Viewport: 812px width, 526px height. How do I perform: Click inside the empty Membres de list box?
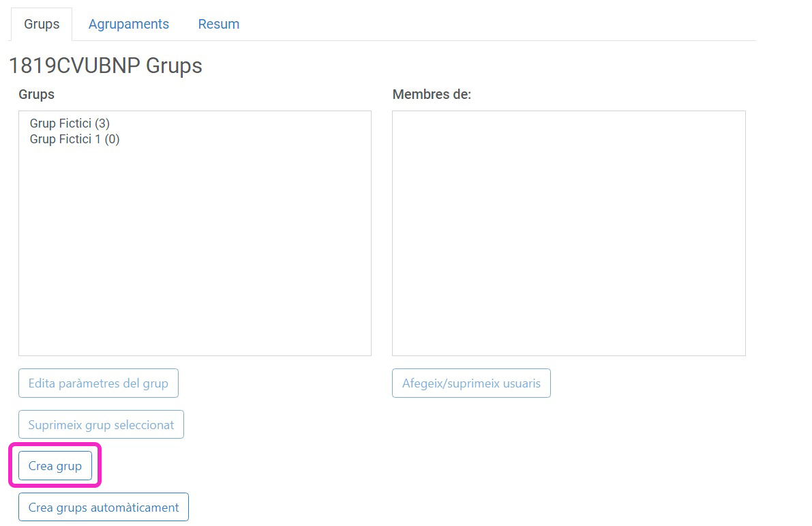coord(569,233)
